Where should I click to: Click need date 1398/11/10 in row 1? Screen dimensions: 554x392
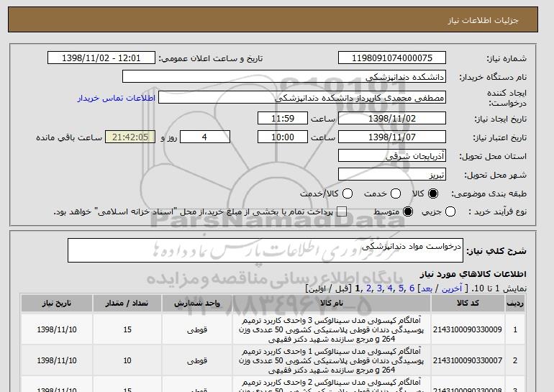click(x=57, y=329)
